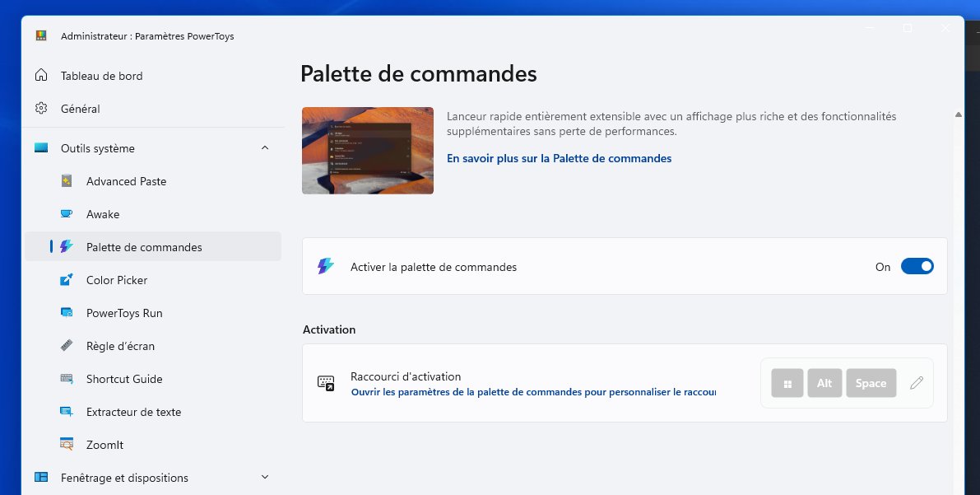The height and width of the screenshot is (495, 980).
Task: Click the Raccourci d'activation label
Action: pyautogui.click(x=406, y=376)
